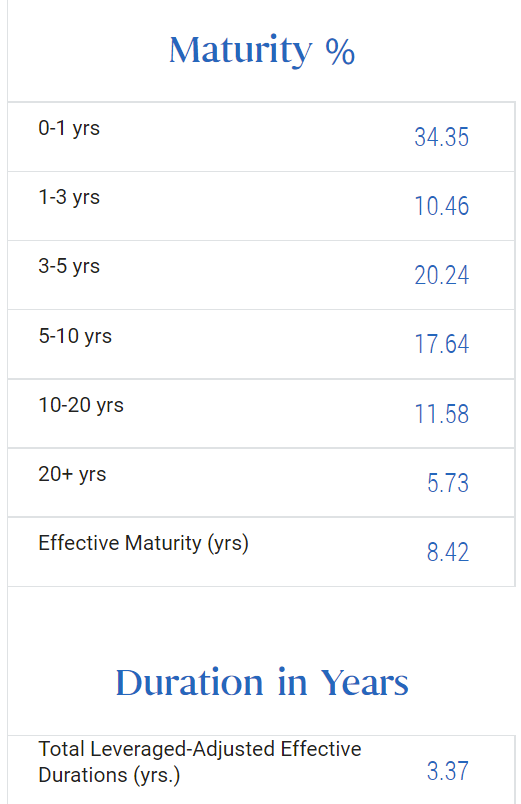Viewport: 521px width, 804px height.
Task: Click the Duration in Years heading
Action: tap(262, 682)
